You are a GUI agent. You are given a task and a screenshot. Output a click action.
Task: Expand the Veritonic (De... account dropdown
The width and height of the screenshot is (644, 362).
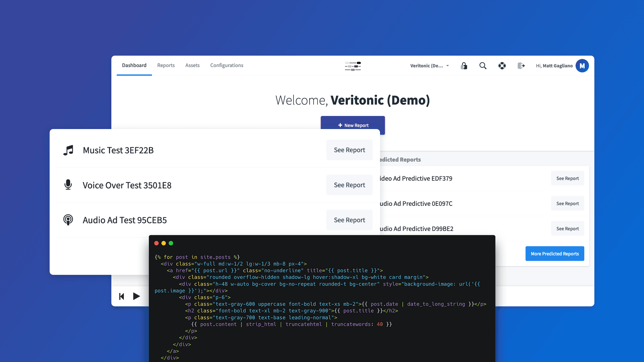(x=429, y=66)
